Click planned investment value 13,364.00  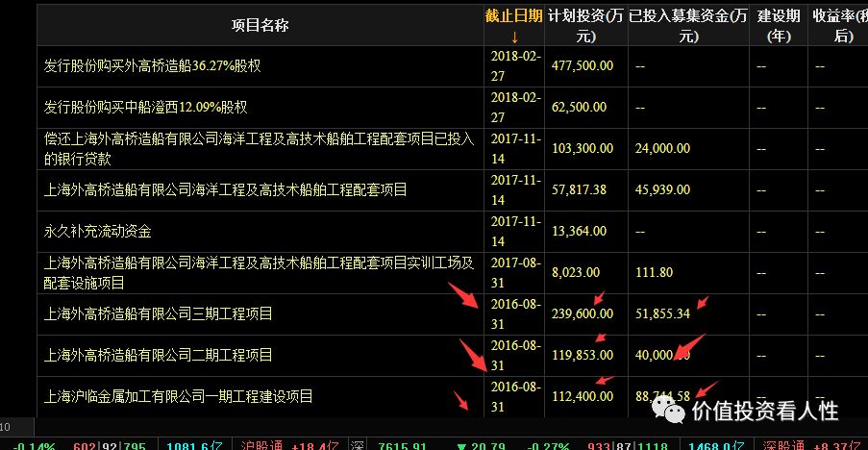click(579, 232)
